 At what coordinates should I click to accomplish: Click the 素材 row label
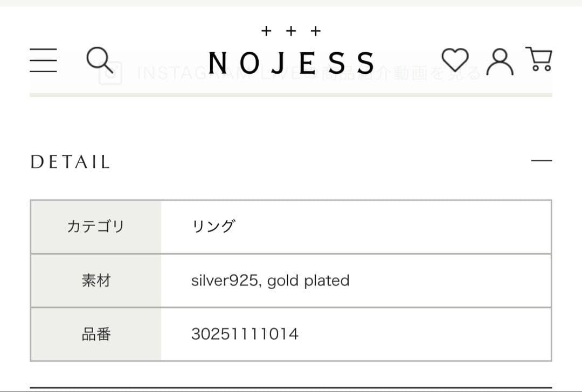(96, 281)
